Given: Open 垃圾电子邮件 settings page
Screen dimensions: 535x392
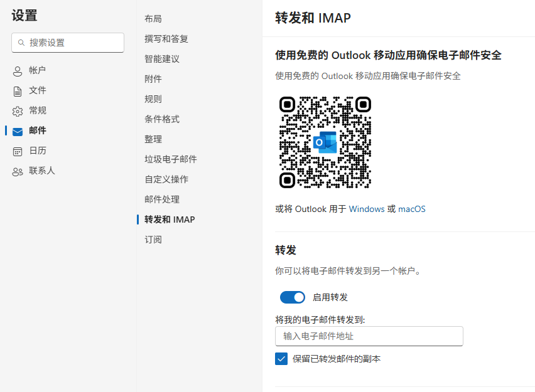Looking at the screenshot, I should pos(171,159).
